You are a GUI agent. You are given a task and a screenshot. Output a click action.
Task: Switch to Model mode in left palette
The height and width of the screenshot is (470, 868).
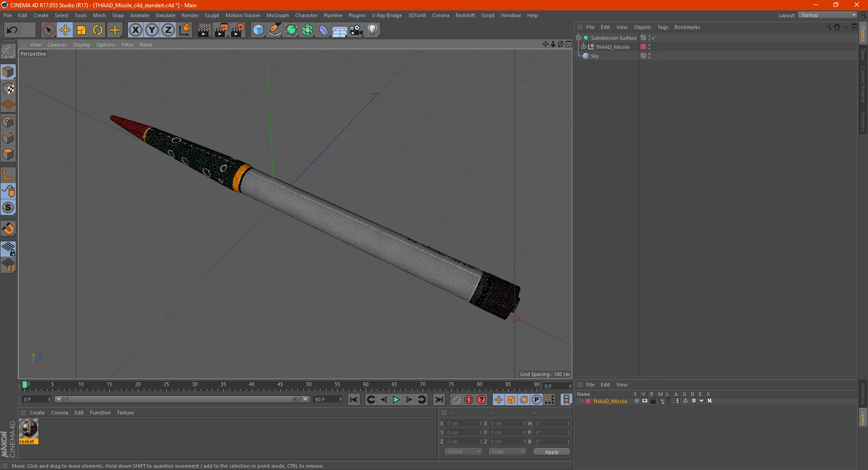pyautogui.click(x=9, y=72)
